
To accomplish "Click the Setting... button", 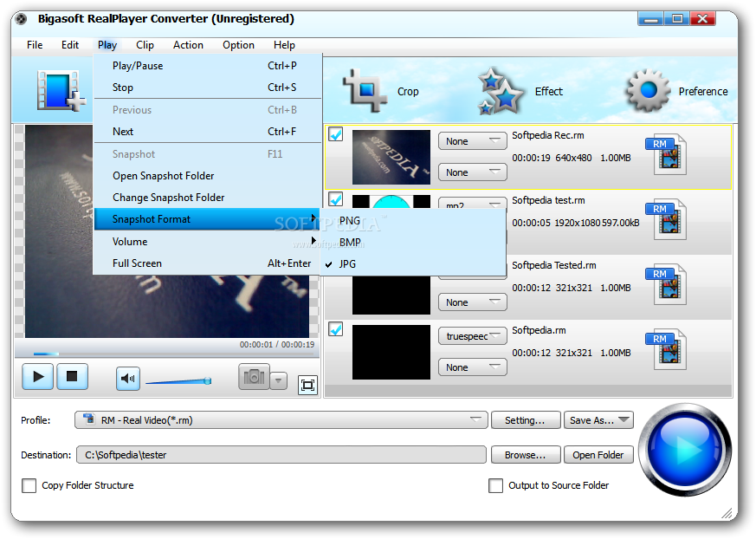I will point(526,419).
